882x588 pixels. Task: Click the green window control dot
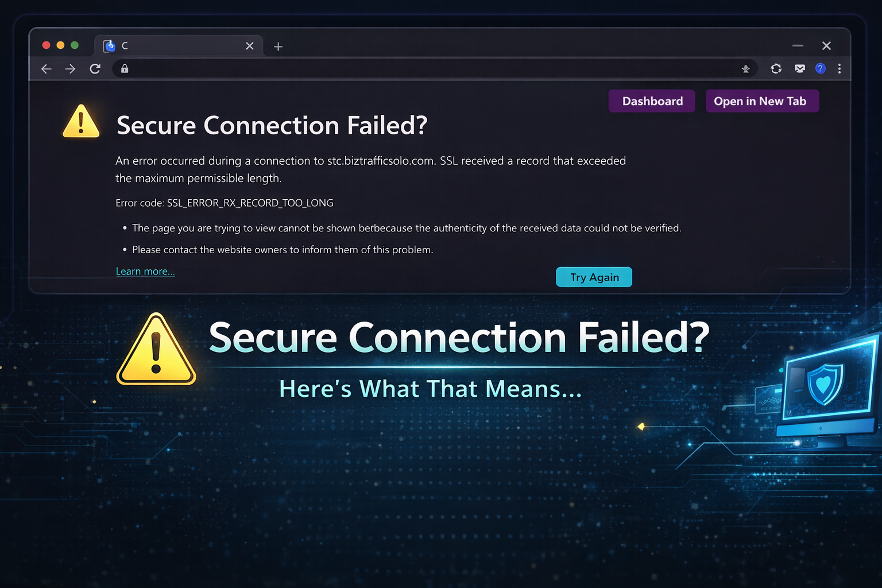[x=75, y=45]
